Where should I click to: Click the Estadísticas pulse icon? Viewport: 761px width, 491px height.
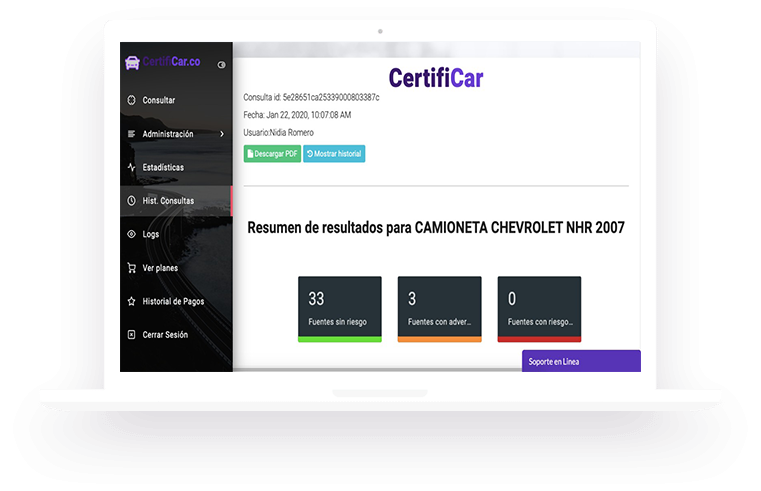point(132,167)
